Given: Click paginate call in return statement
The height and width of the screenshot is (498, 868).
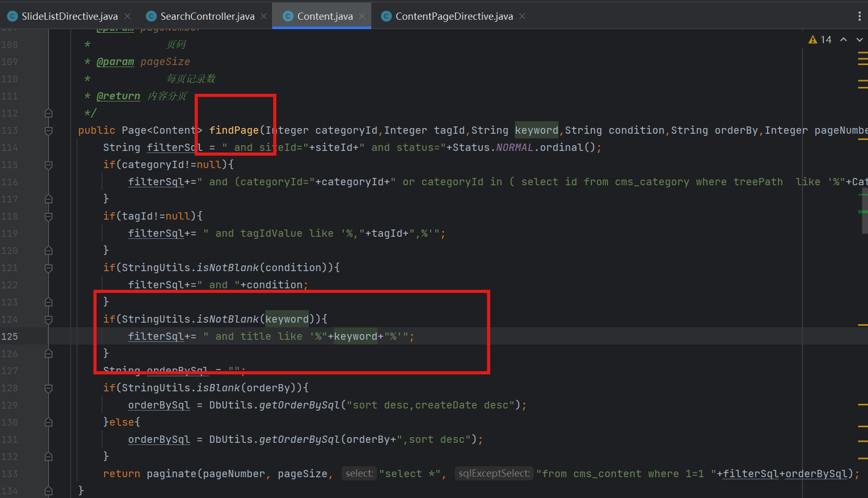Looking at the screenshot, I should tap(172, 474).
